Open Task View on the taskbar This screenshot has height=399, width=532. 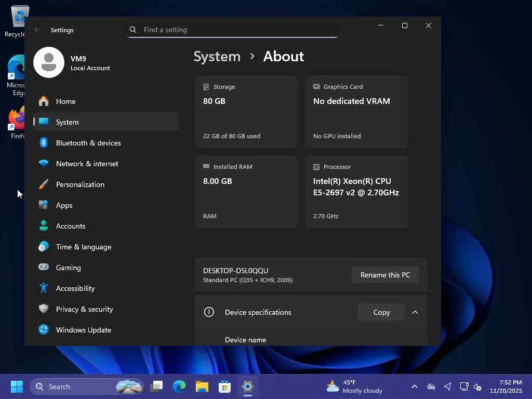tap(157, 387)
